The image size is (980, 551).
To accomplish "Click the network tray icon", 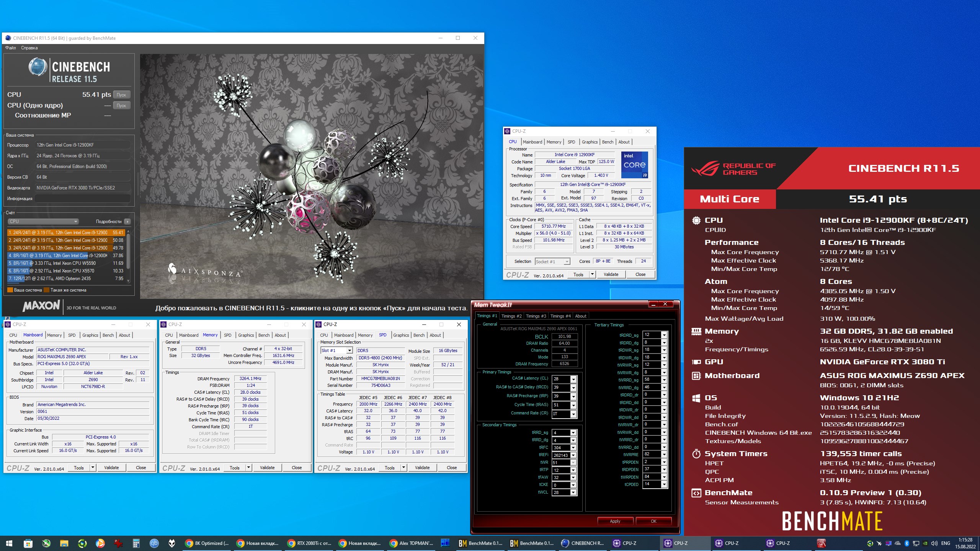I will 916,543.
